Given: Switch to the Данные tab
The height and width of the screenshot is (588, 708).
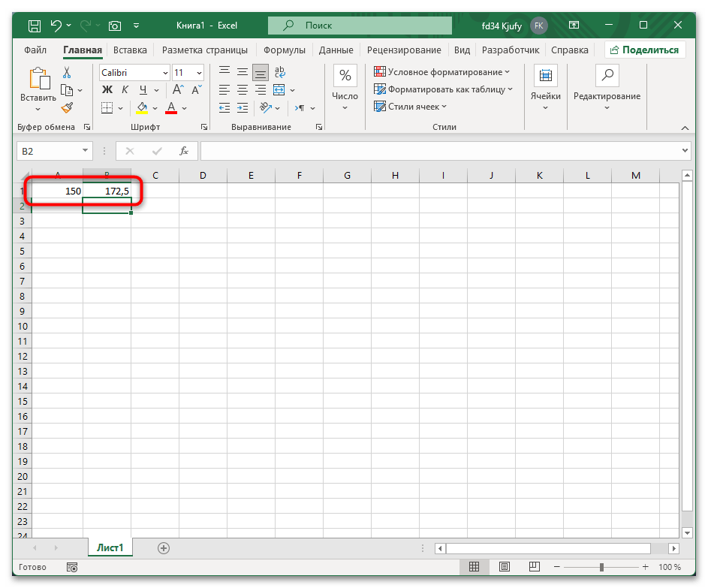Looking at the screenshot, I should (x=336, y=50).
